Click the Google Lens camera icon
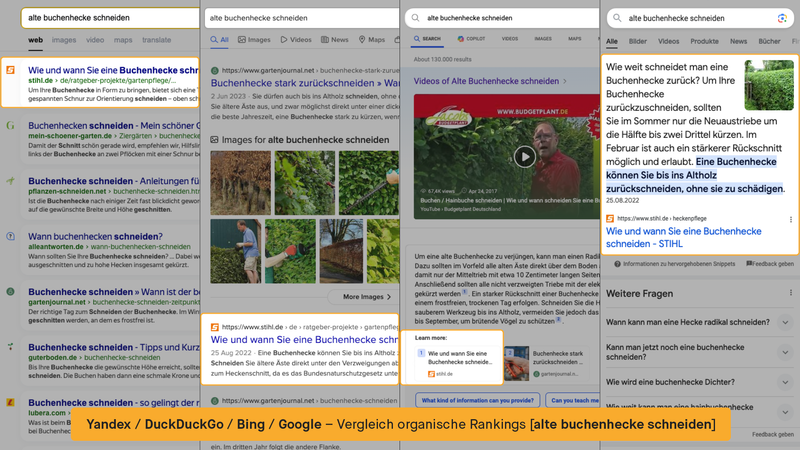 (782, 18)
